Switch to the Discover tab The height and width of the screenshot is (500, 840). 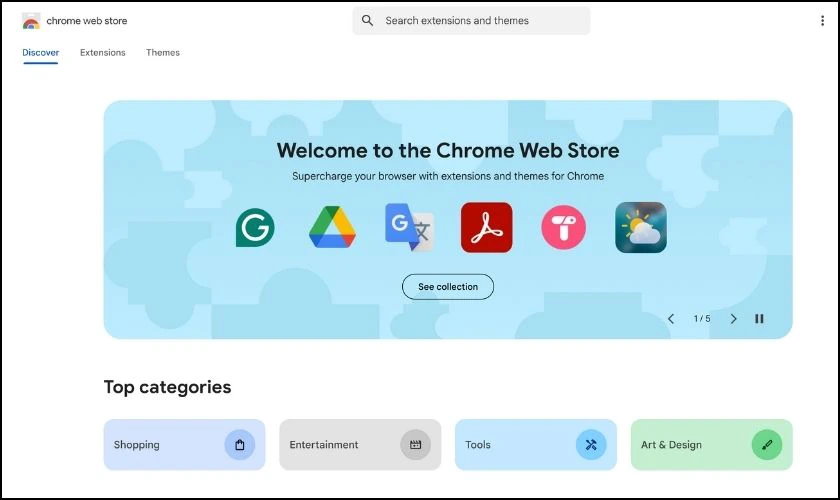[x=41, y=53]
